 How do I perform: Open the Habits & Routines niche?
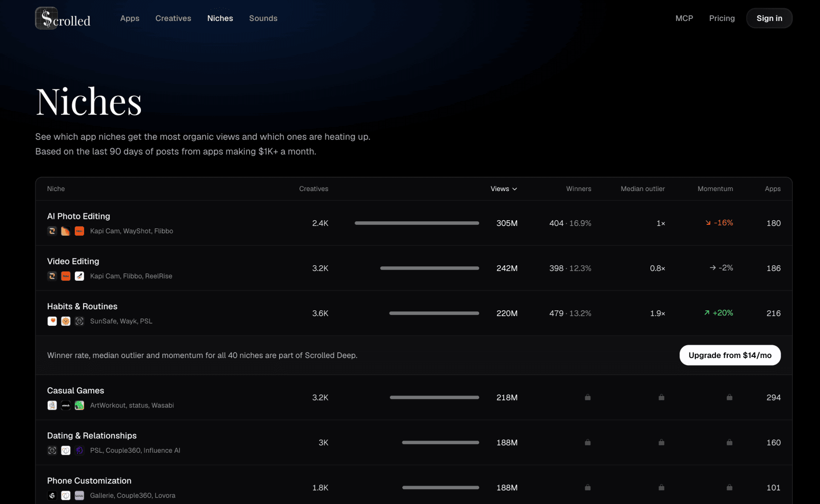pos(82,306)
